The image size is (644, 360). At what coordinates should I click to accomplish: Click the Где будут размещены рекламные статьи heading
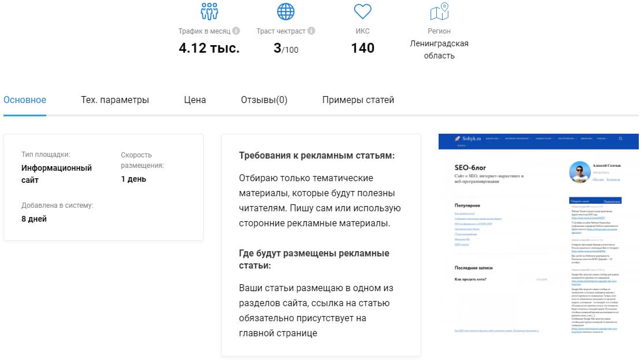pyautogui.click(x=314, y=259)
